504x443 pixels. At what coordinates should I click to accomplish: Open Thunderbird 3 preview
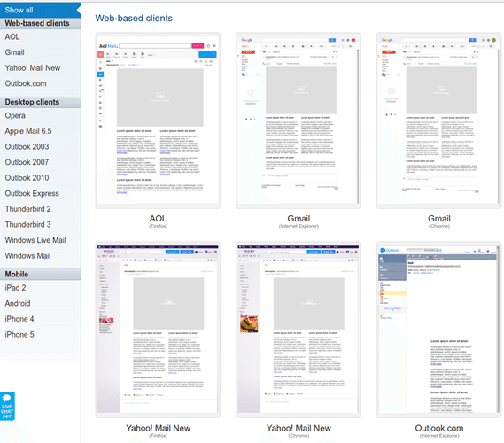coord(27,224)
